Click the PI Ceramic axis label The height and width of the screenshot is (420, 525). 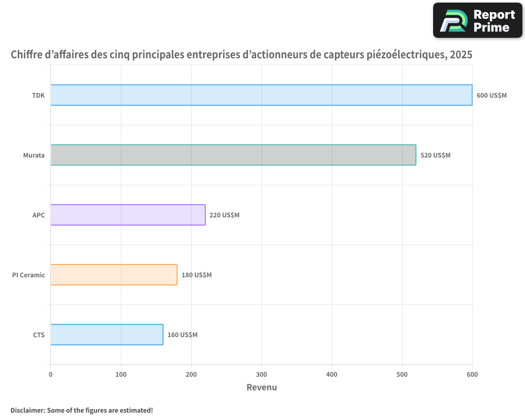[28, 275]
